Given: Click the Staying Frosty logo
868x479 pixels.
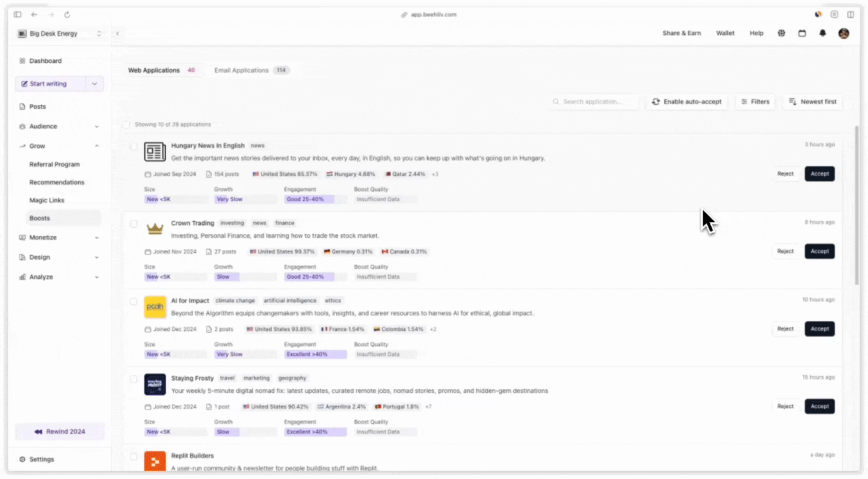Looking at the screenshot, I should (x=155, y=384).
